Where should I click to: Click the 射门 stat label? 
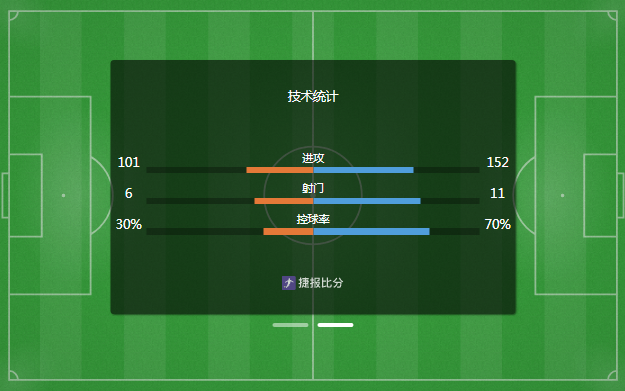(313, 188)
